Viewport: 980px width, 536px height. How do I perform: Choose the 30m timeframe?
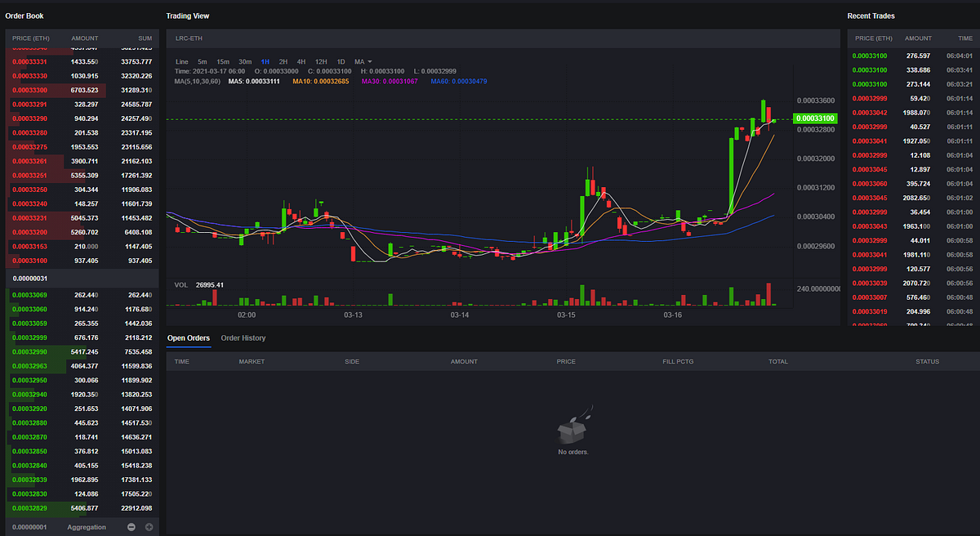(x=245, y=62)
